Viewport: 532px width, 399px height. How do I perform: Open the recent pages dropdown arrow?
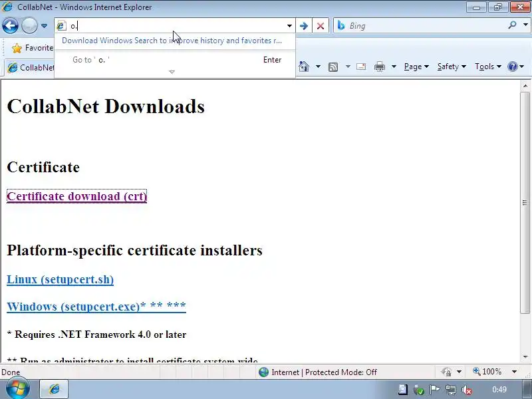point(44,26)
